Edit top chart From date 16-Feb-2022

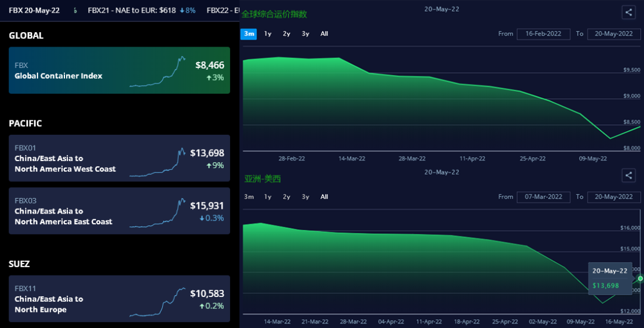(543, 34)
